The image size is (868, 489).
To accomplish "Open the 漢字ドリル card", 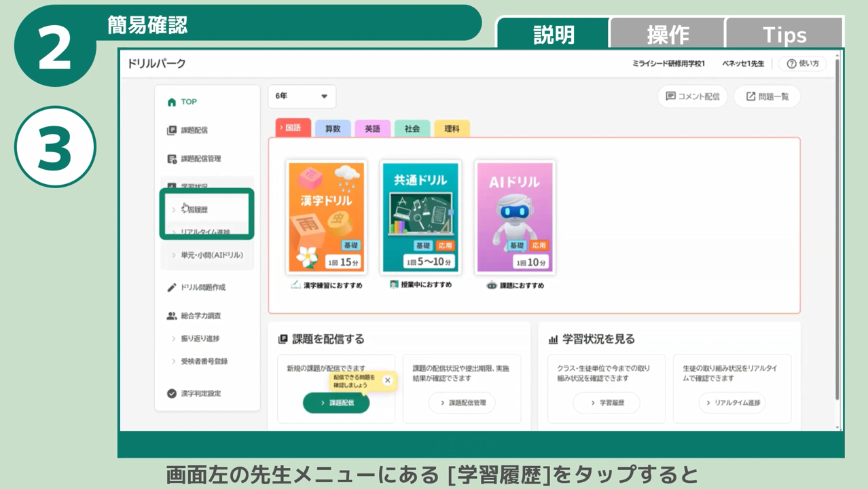I will point(327,217).
